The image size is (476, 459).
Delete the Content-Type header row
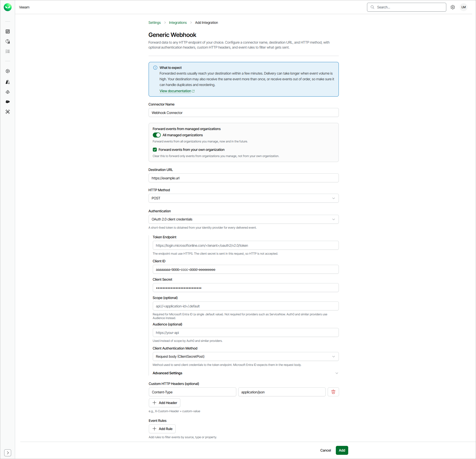[333, 392]
